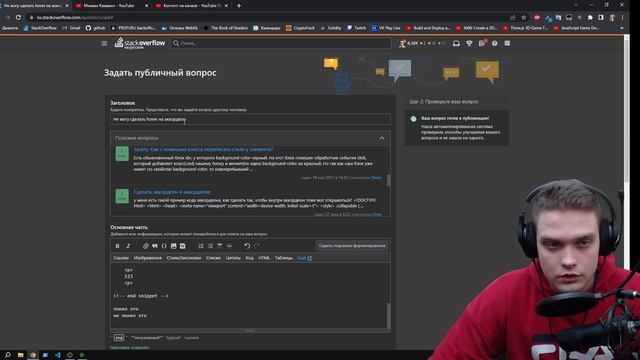Open the Gmail bookmark

click(71, 28)
